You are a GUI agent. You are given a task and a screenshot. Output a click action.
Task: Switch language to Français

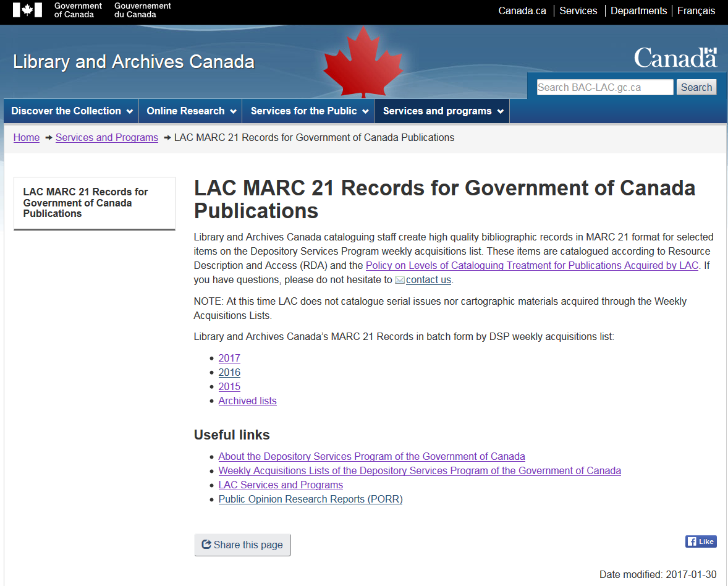pyautogui.click(x=696, y=11)
